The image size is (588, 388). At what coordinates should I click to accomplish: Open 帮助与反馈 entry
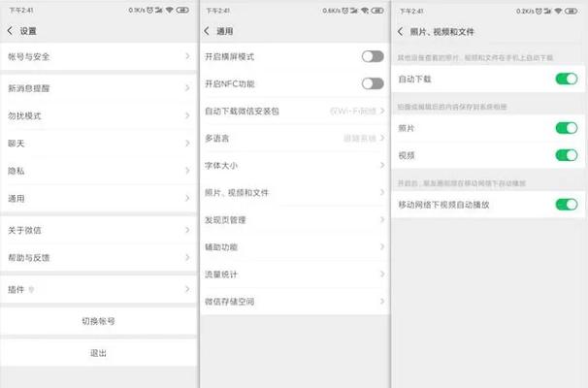coord(99,258)
